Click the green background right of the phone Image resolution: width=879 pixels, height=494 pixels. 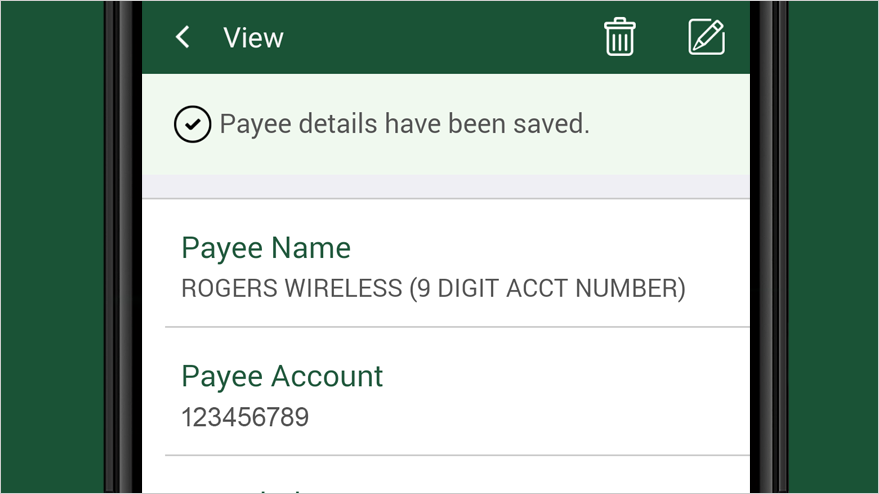click(x=833, y=247)
